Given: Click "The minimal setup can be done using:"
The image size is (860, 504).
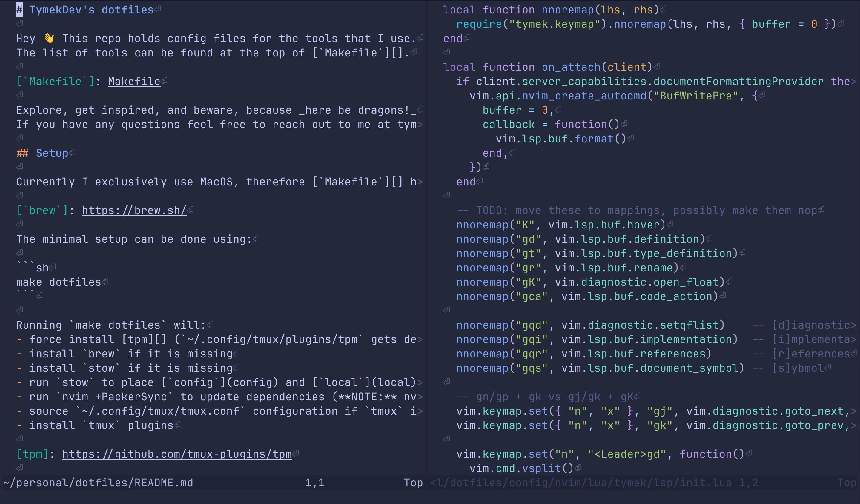Looking at the screenshot, I should tap(134, 239).
